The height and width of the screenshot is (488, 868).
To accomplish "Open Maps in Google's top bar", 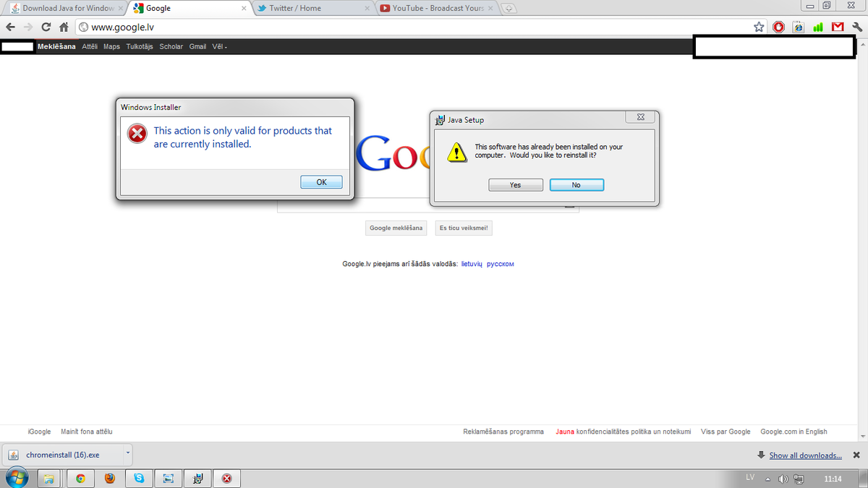I will (x=111, y=47).
